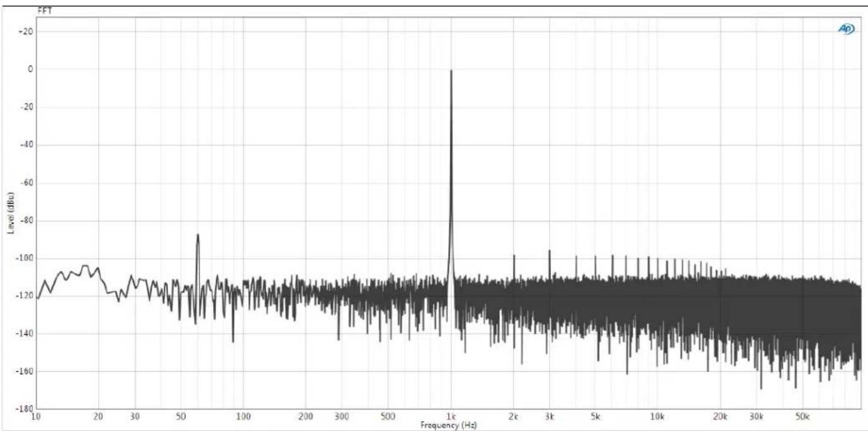
Task: Click the -80 label on the level axis
Action: point(27,221)
